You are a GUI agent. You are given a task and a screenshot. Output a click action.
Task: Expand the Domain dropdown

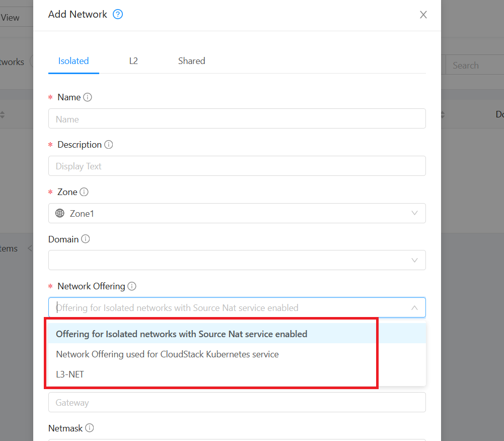[414, 260]
